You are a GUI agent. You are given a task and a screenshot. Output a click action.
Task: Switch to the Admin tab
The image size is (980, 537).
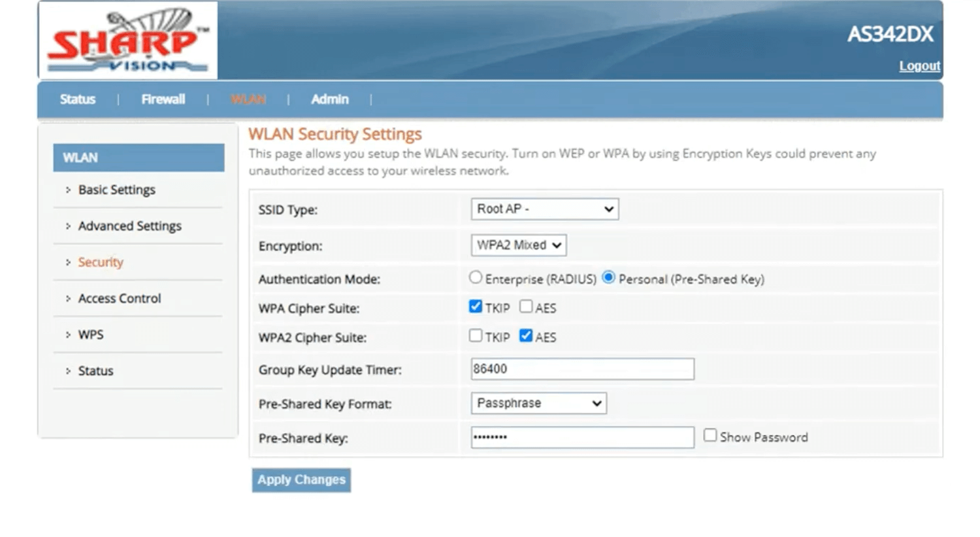coord(329,99)
